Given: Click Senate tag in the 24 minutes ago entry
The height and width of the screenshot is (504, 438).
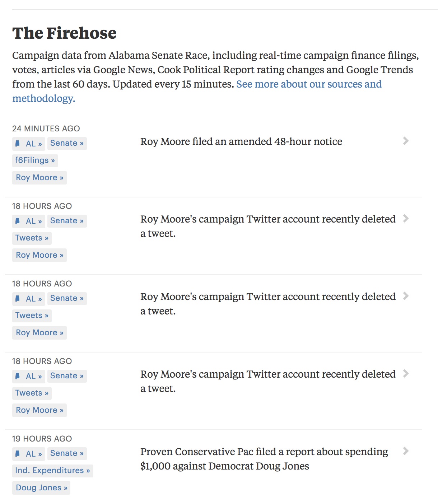Looking at the screenshot, I should (67, 143).
